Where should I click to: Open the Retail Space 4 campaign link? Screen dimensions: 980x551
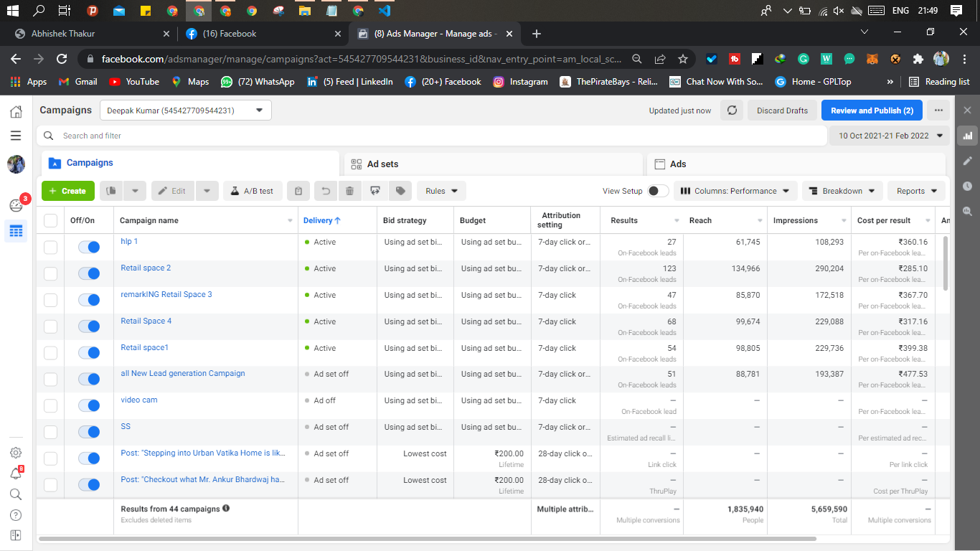tap(146, 321)
